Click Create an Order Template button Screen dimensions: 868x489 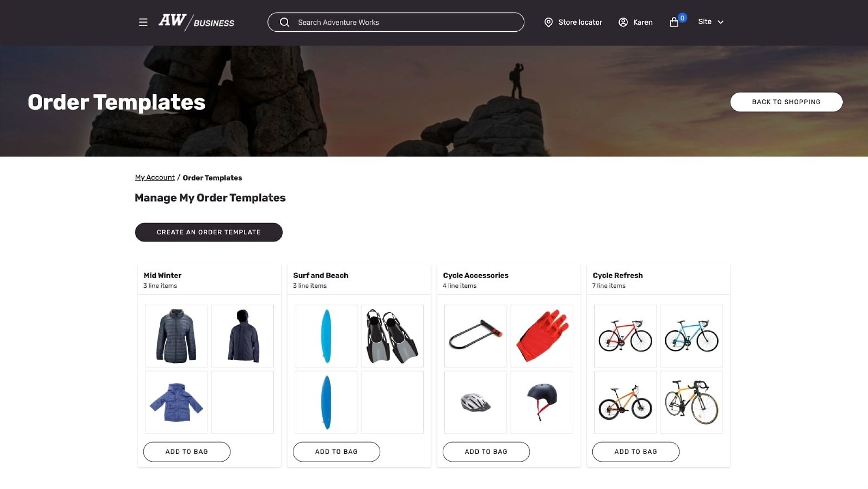(x=208, y=232)
